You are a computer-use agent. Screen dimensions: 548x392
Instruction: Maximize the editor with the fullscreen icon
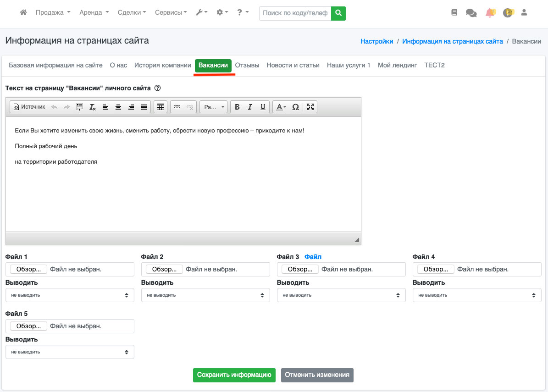coord(310,107)
